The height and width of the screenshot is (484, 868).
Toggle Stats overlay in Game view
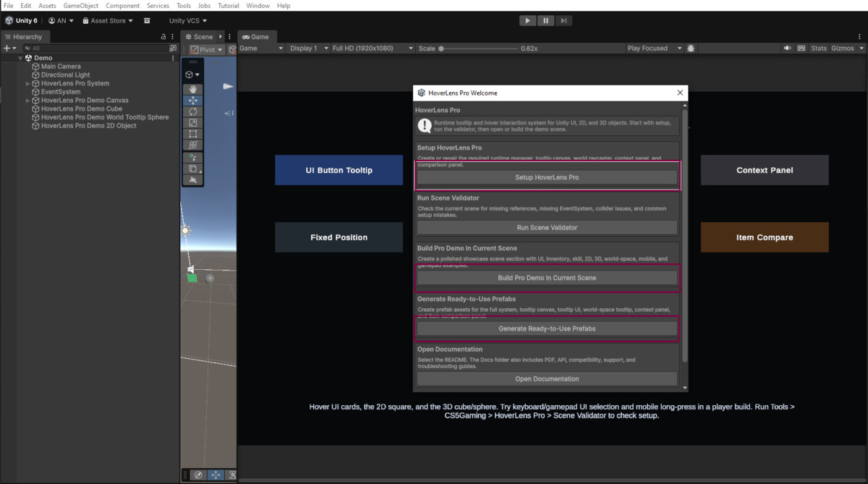tap(819, 48)
